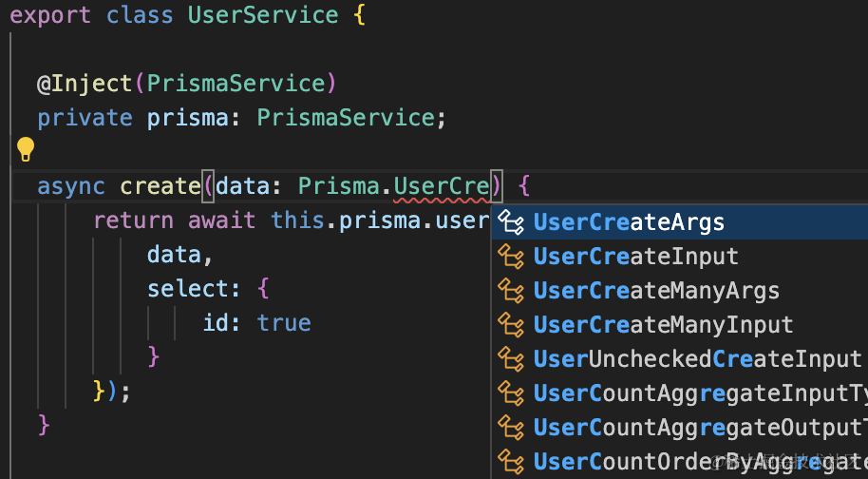This screenshot has width=868, height=479.
Task: Click the export keyword
Action: (x=50, y=15)
